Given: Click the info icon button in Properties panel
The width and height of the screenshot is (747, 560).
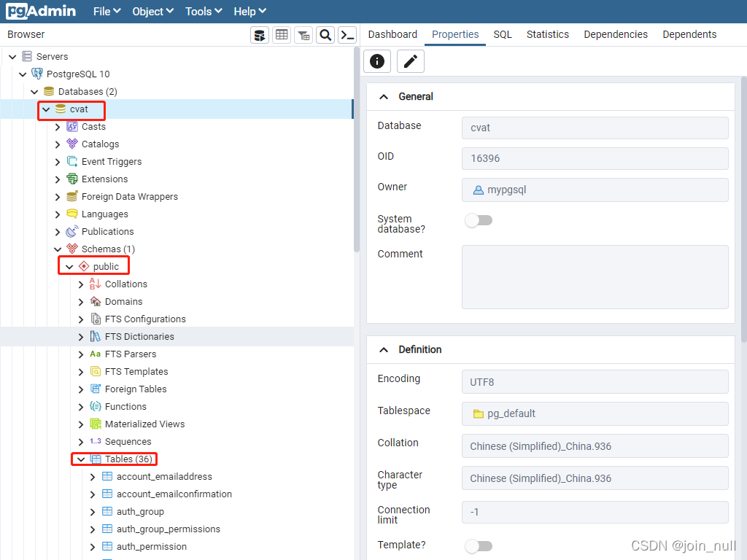Looking at the screenshot, I should pyautogui.click(x=377, y=61).
